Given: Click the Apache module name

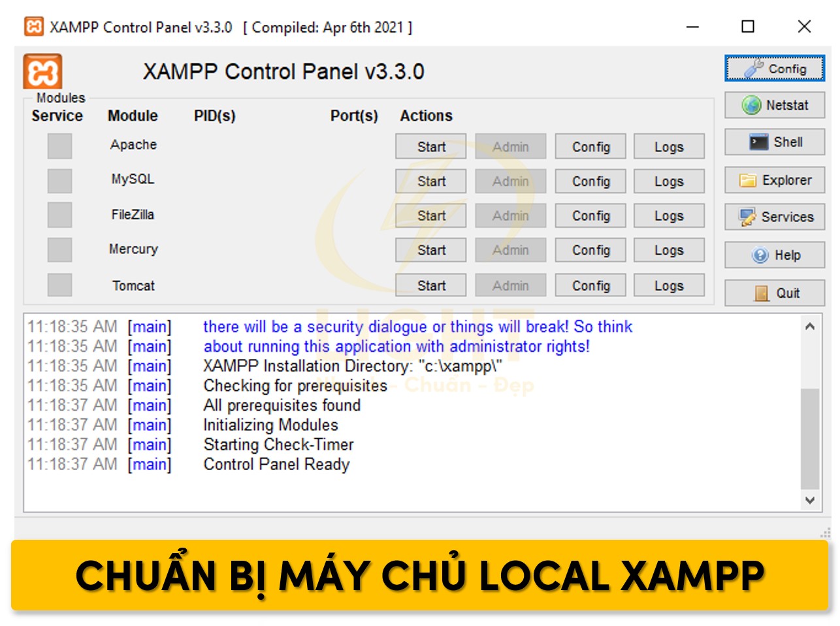Looking at the screenshot, I should point(133,145).
